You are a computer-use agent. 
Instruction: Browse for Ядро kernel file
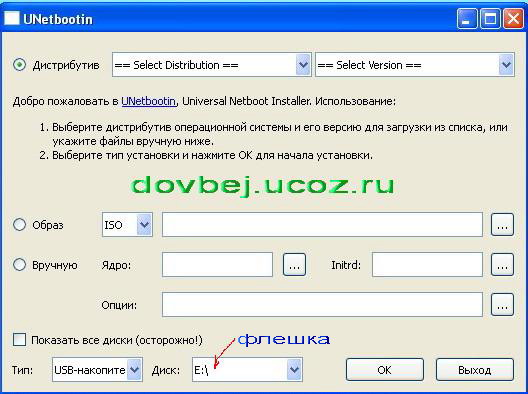[x=294, y=265]
